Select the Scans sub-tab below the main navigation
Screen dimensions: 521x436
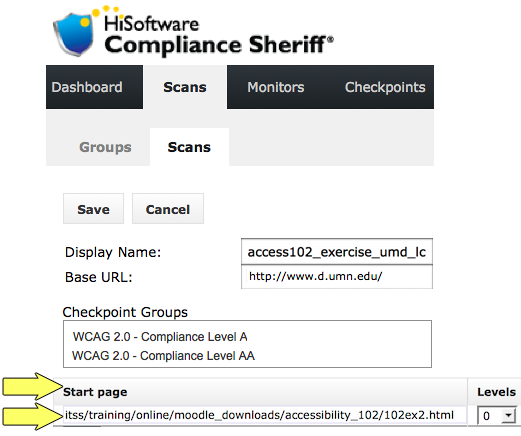click(189, 147)
